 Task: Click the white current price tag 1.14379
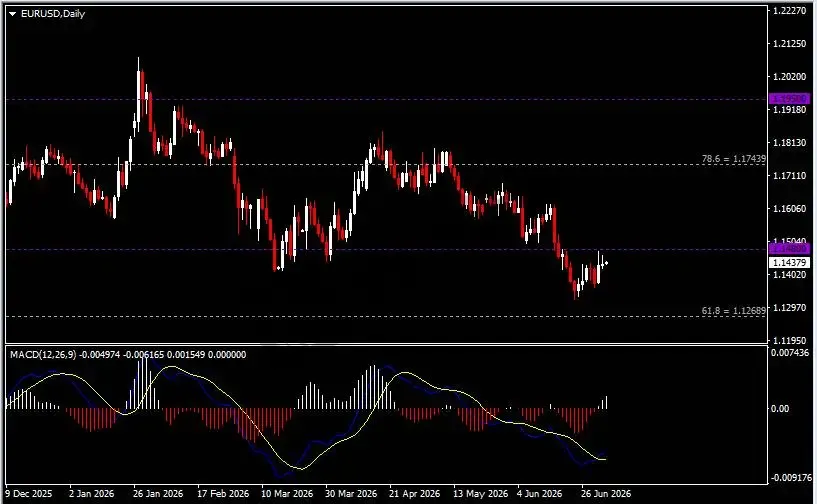789,262
